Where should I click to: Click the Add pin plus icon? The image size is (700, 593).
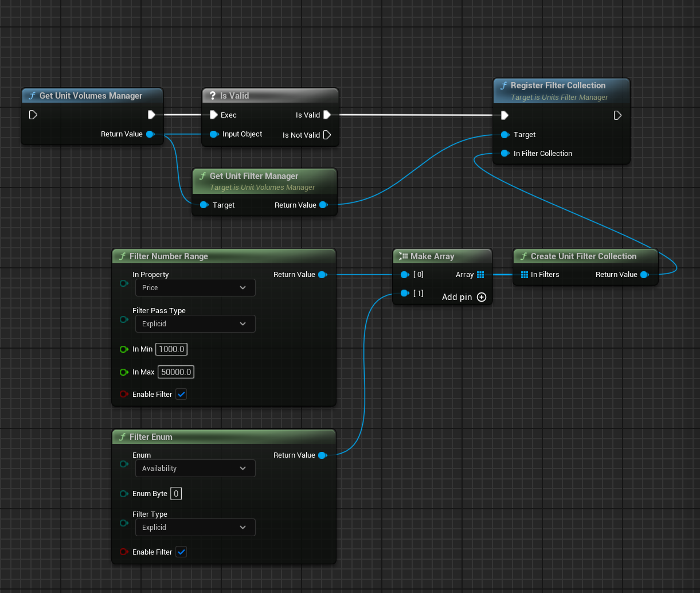[482, 297]
